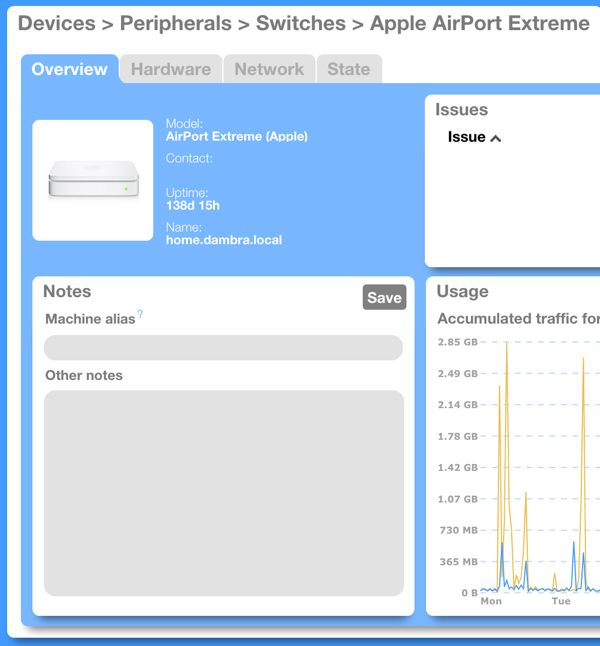Screen dimensions: 600x646
Task: Click the 2.85 GB axis label
Action: (457, 342)
